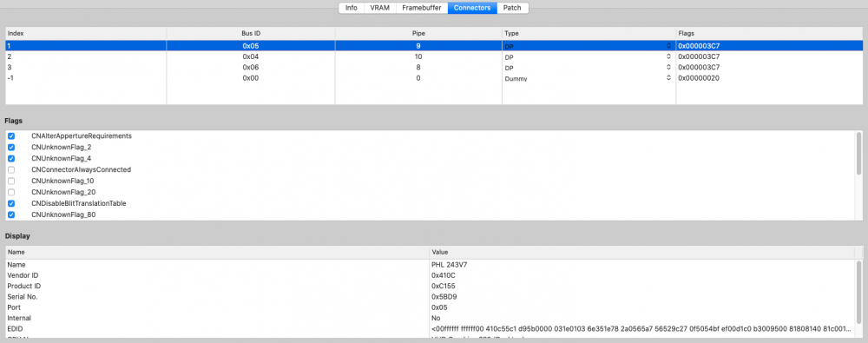The width and height of the screenshot is (868, 343).
Task: Select connector row with index -1
Action: coord(434,78)
